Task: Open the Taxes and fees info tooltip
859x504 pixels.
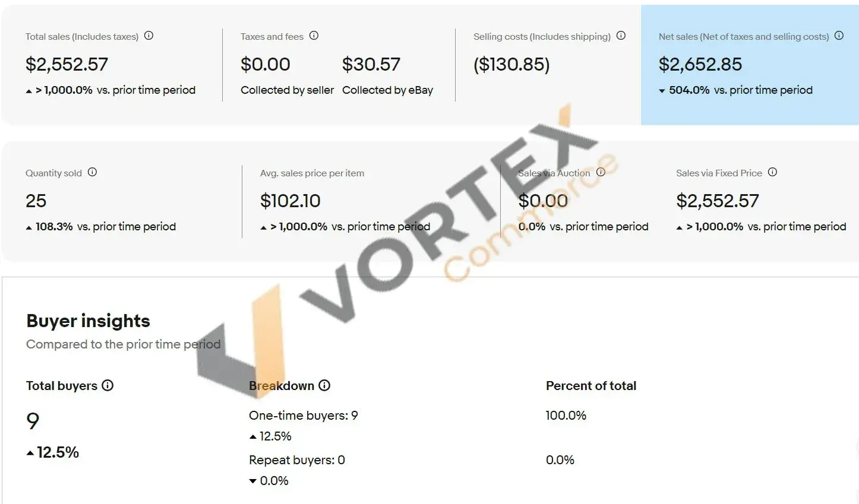Action: coord(314,36)
